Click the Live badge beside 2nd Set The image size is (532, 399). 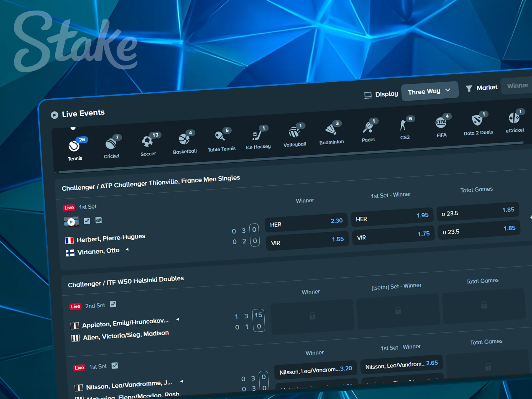click(x=75, y=306)
